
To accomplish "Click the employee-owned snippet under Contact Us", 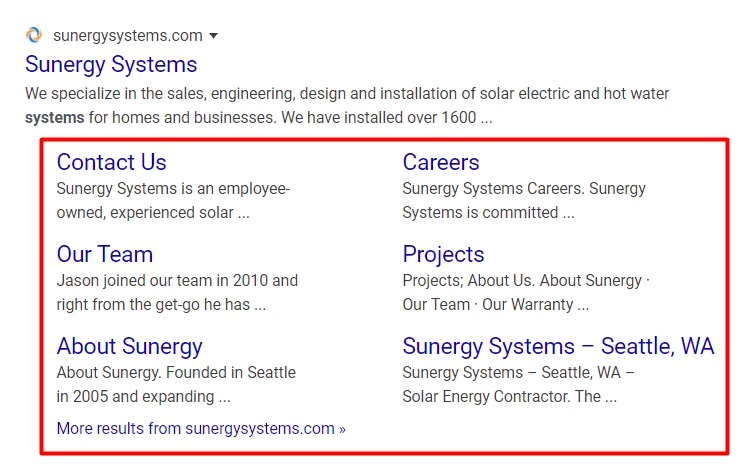I will pyautogui.click(x=173, y=200).
